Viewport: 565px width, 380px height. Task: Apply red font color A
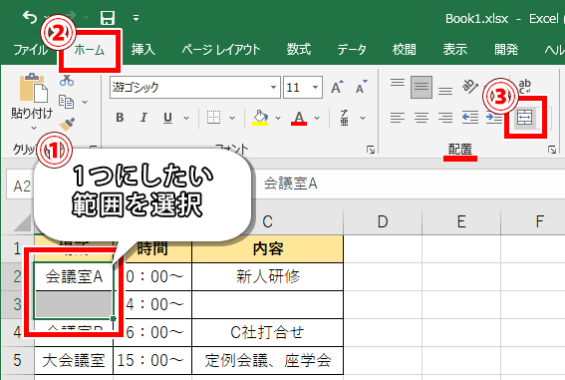click(299, 118)
